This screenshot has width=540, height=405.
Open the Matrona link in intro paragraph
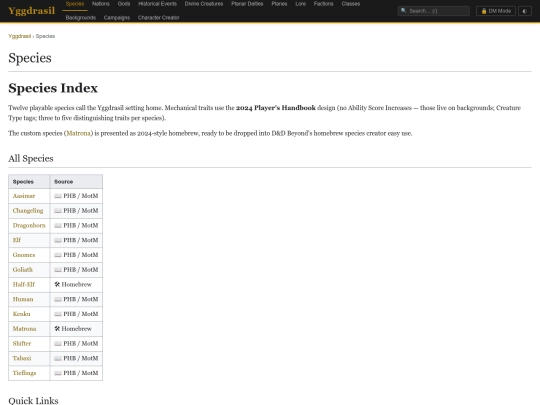point(79,133)
